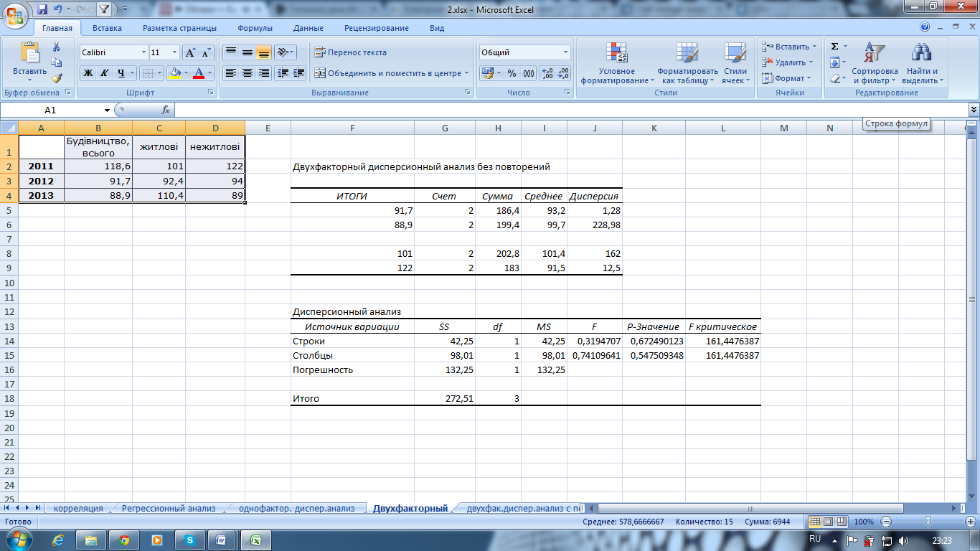Decrease the cell indent

point(283,73)
